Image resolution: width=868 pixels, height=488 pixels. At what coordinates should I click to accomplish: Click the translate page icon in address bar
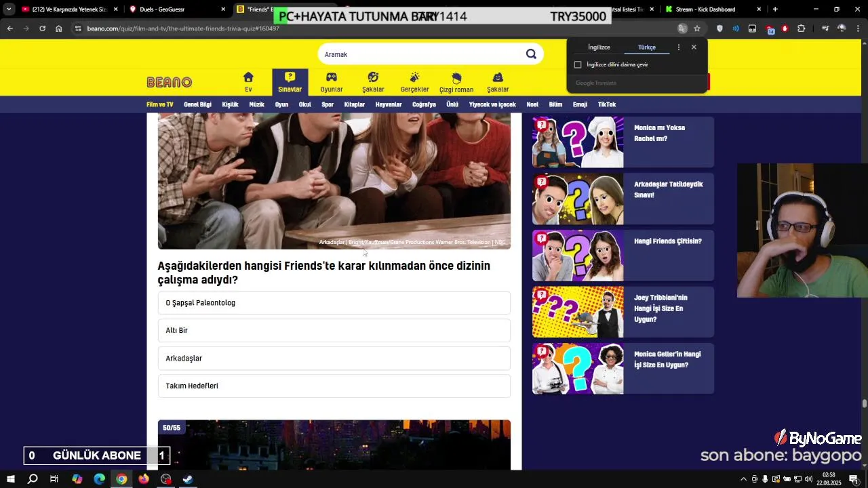click(682, 28)
